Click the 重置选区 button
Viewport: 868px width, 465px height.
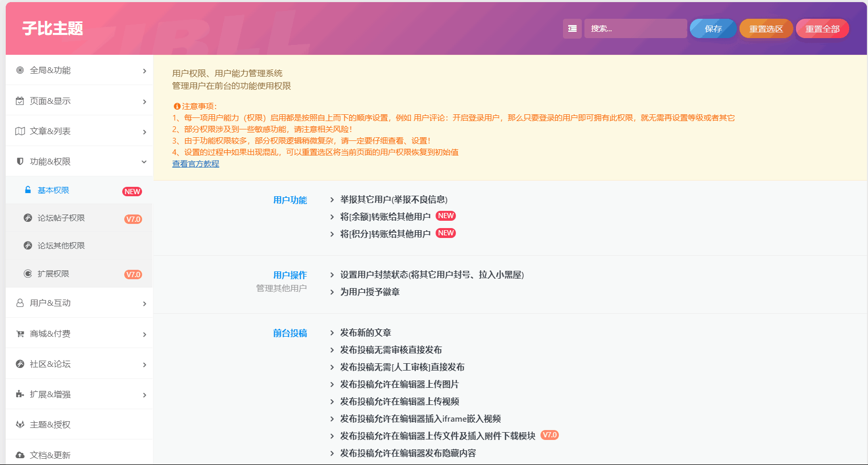[x=766, y=29]
